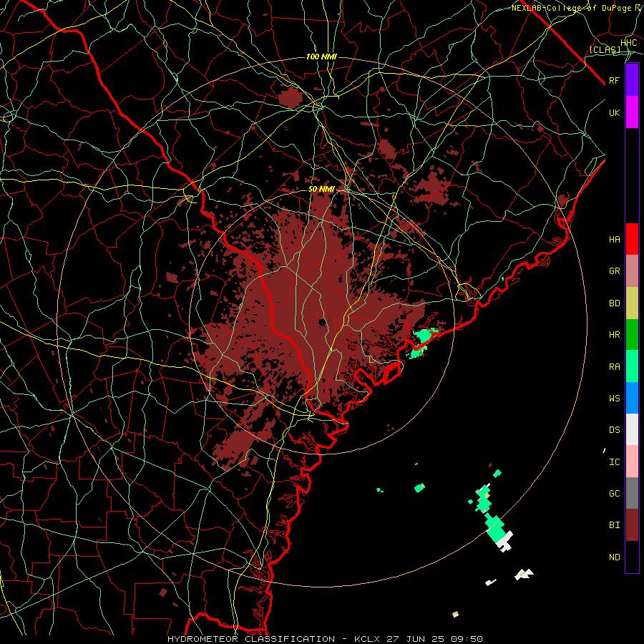The width and height of the screenshot is (644, 644).
Task: Click the UK legend label
Action: pos(615,112)
